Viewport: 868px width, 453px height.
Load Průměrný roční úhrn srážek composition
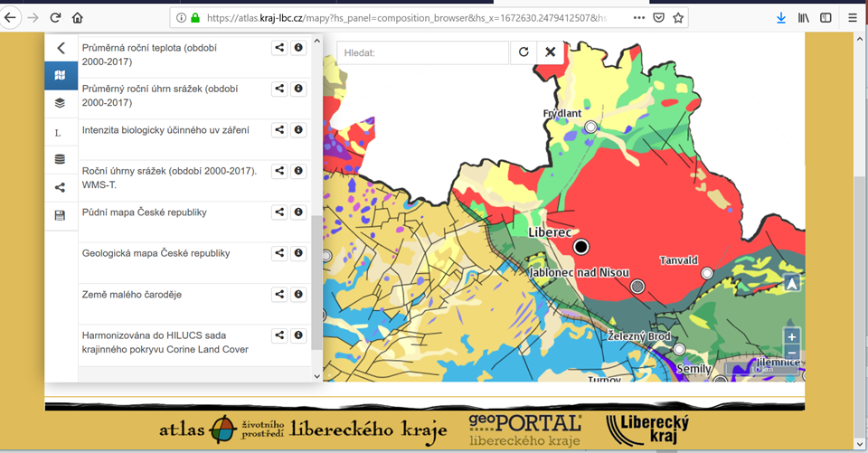tap(160, 96)
